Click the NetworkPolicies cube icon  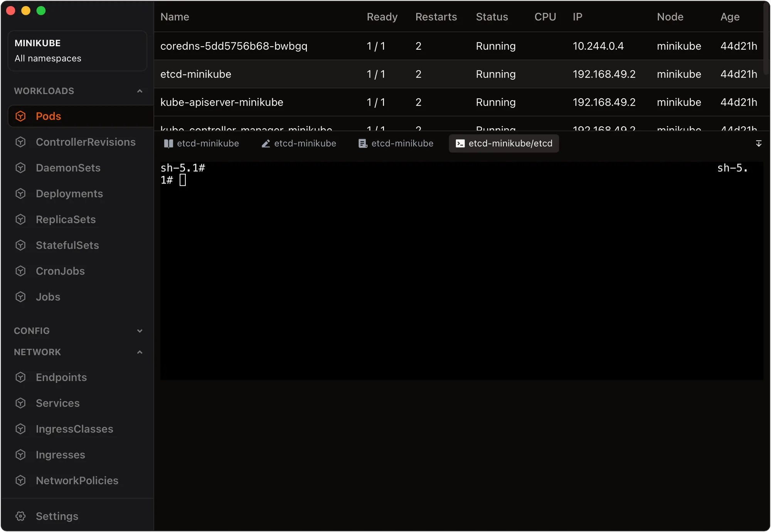tap(20, 480)
